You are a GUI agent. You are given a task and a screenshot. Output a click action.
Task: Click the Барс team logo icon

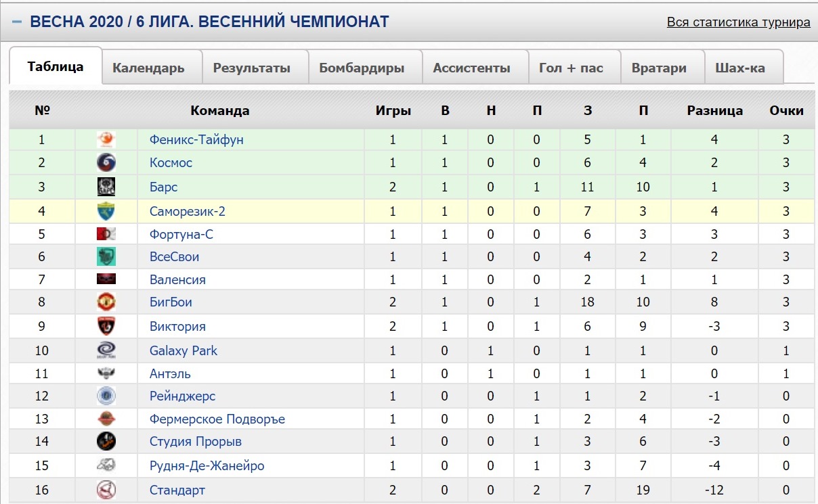coord(106,187)
